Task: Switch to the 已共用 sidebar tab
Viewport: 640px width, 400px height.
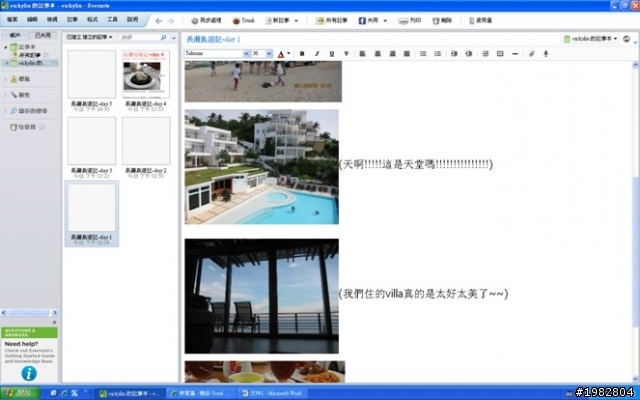Action: coord(43,36)
